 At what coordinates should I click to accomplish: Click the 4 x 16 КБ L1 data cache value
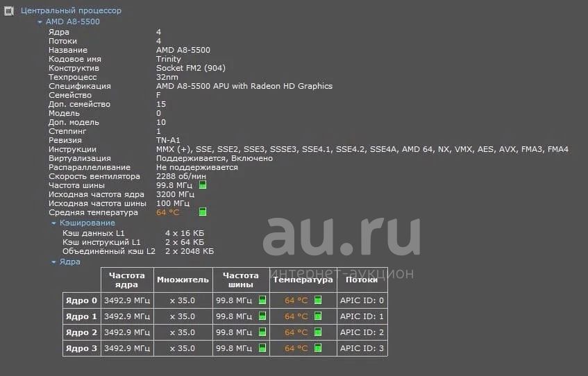(x=185, y=233)
